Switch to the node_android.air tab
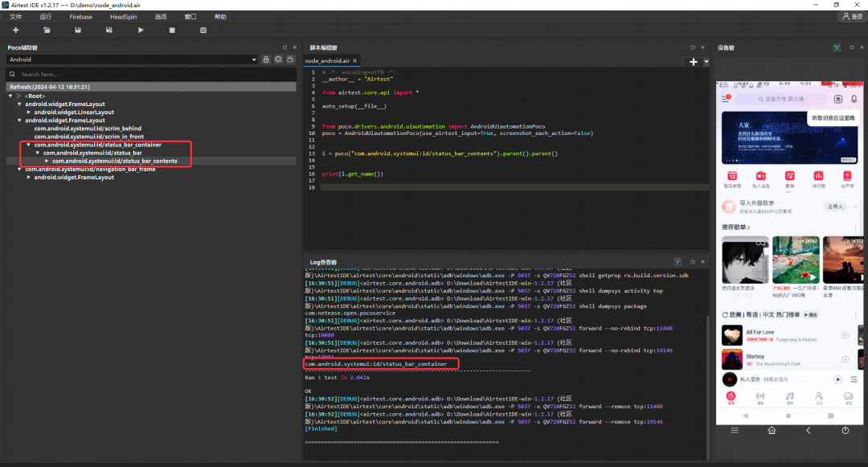This screenshot has width=868, height=467. click(x=327, y=61)
